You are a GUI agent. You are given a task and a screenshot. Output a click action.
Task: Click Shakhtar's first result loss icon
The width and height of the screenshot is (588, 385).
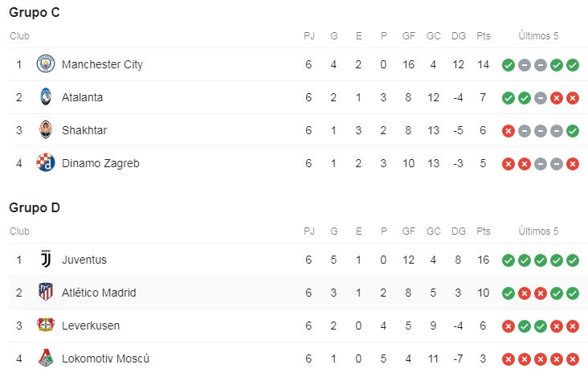508,130
